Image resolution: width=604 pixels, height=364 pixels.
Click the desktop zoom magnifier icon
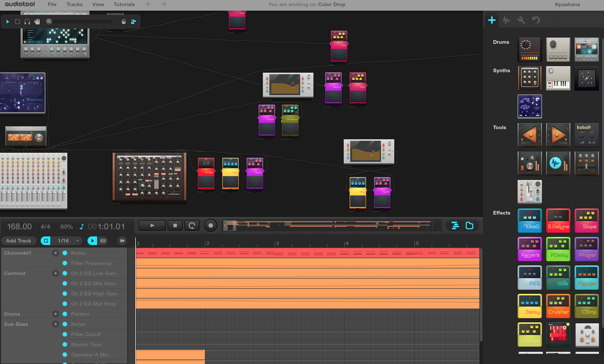click(x=49, y=22)
